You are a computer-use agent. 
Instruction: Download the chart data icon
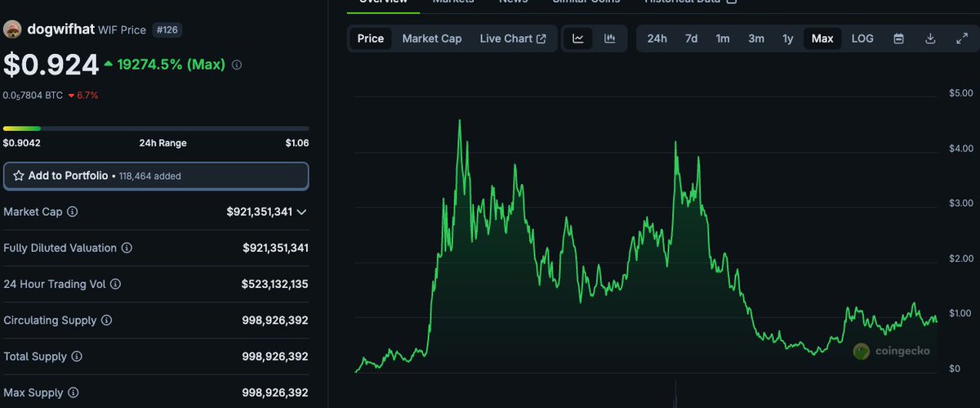pyautogui.click(x=930, y=38)
